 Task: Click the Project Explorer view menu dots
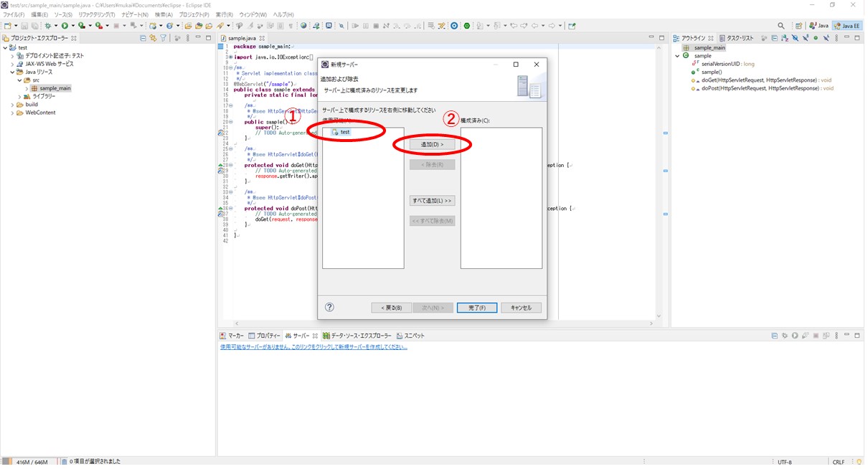pos(188,38)
